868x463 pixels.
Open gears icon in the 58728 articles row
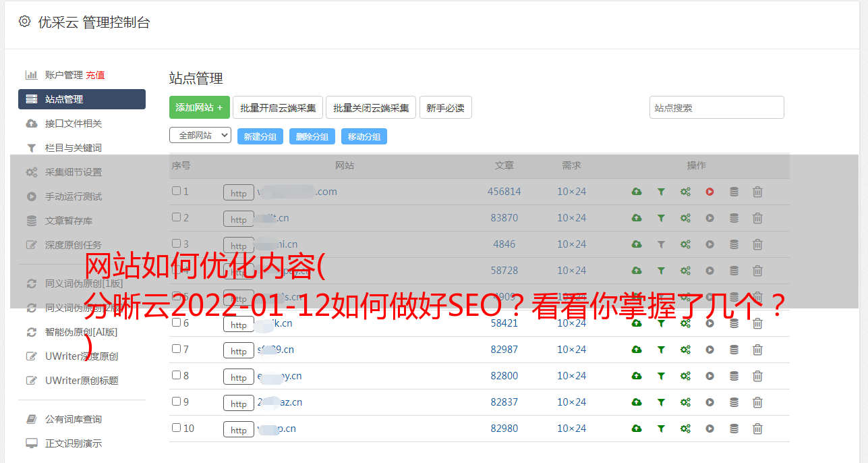pos(685,271)
